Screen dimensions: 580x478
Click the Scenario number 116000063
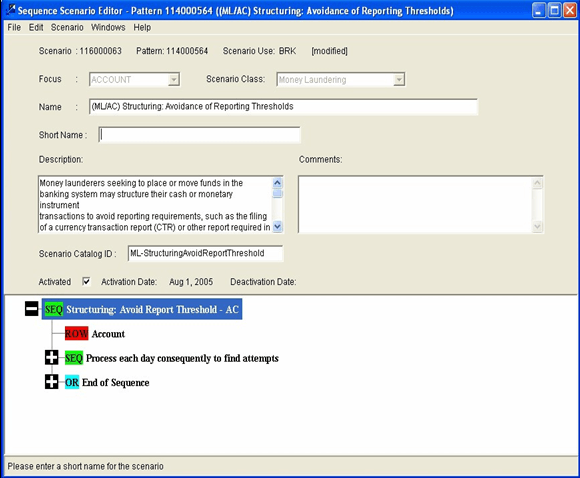tap(100, 51)
